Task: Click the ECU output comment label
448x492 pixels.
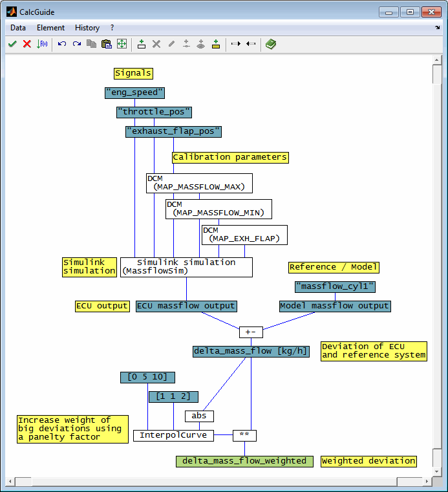Action: 102,306
